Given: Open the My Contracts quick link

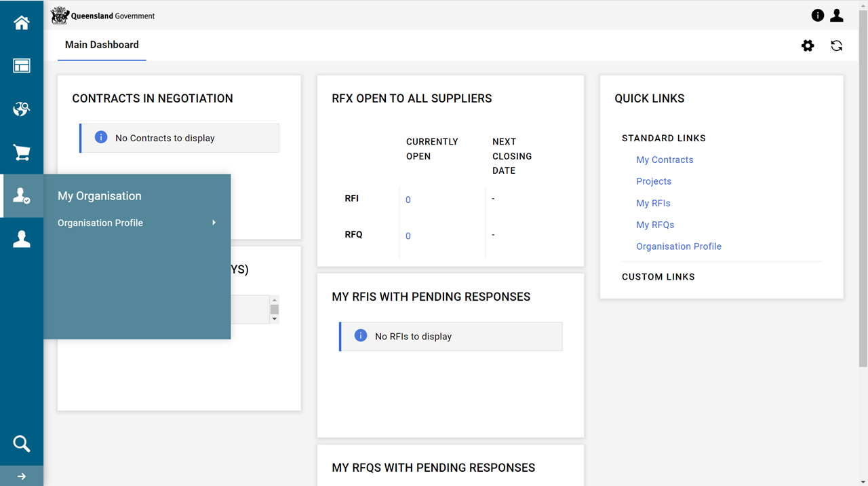Looking at the screenshot, I should (665, 160).
